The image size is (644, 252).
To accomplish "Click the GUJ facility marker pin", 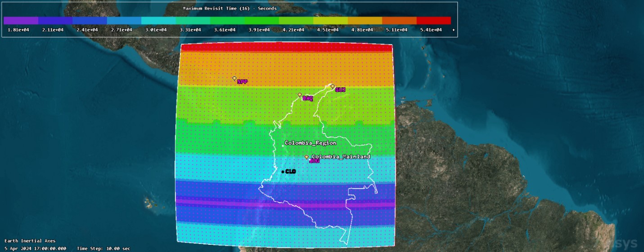I will tap(333, 86).
